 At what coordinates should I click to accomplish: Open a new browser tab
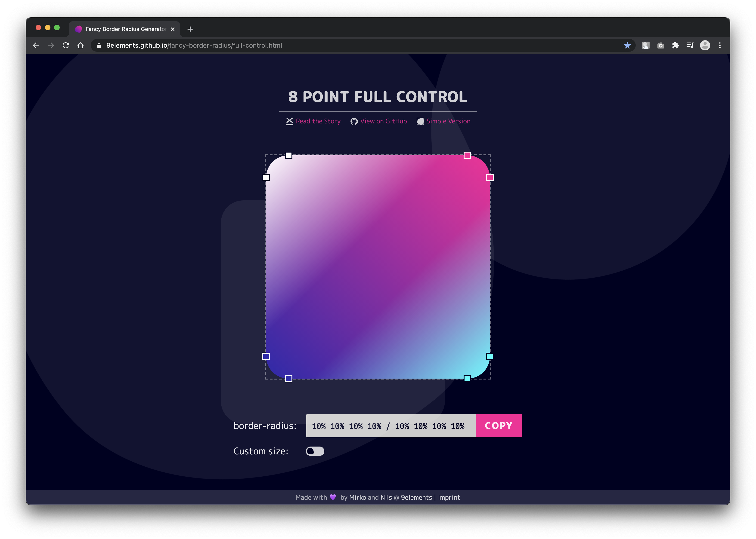[190, 29]
